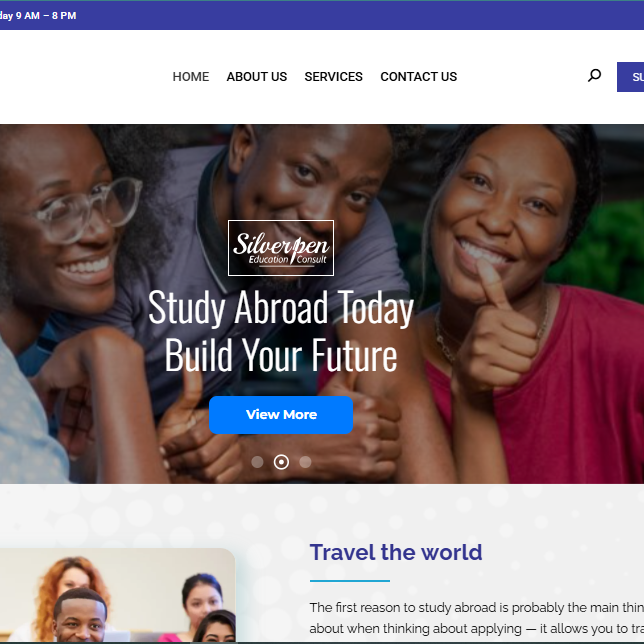Screen dimensions: 644x644
Task: Open the search magnifier icon
Action: coord(594,76)
